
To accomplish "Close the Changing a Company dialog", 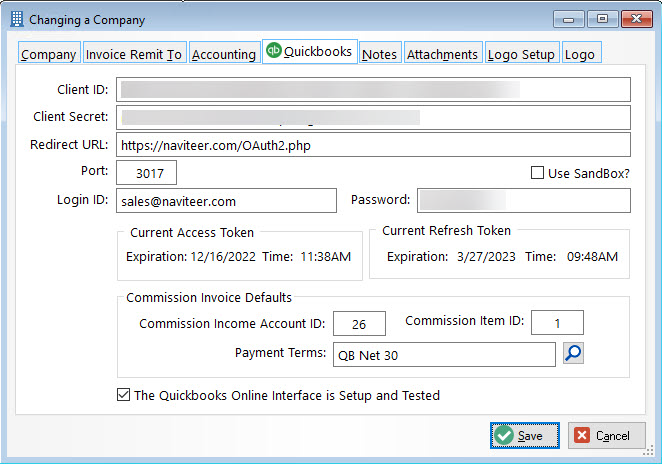I will coord(637,19).
